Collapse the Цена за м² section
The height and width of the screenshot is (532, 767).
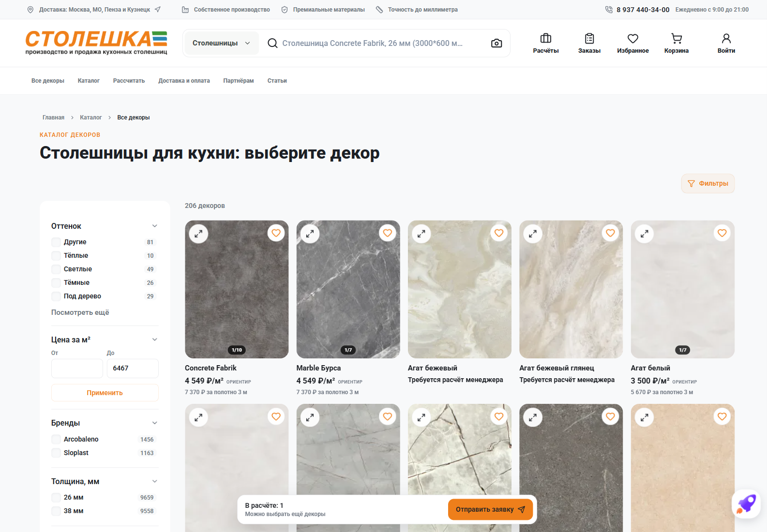[155, 340]
